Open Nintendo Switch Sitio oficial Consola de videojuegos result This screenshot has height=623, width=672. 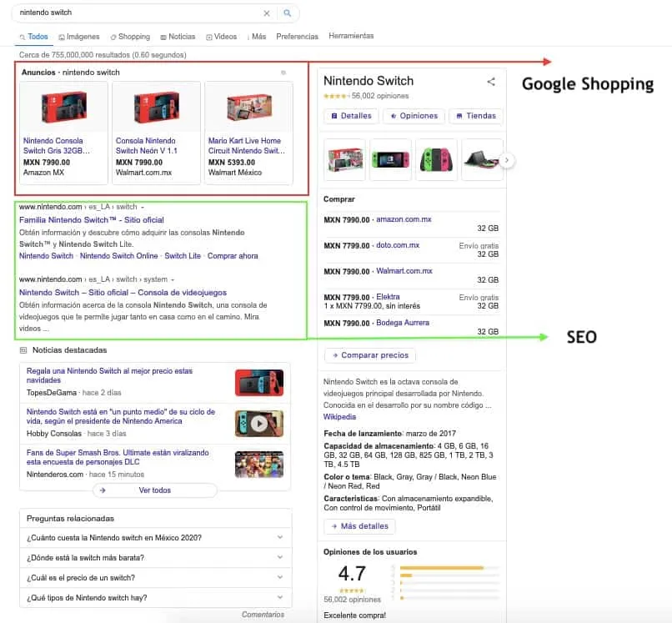(x=123, y=293)
